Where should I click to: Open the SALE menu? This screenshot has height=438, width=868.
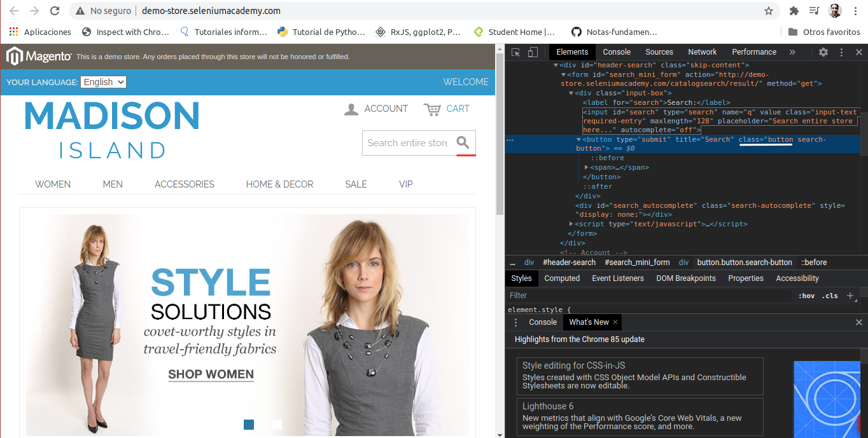(356, 184)
